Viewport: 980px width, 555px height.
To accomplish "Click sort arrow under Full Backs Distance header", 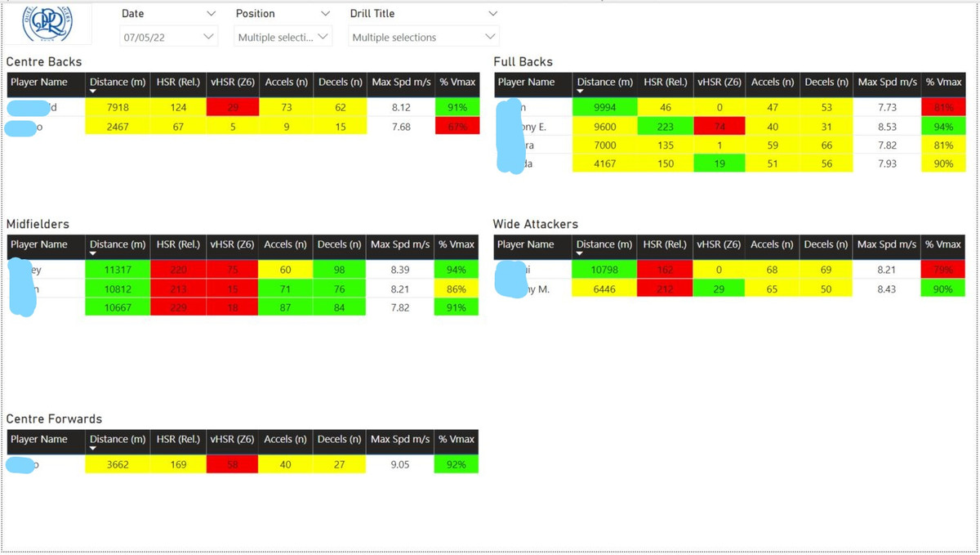I will pos(581,92).
